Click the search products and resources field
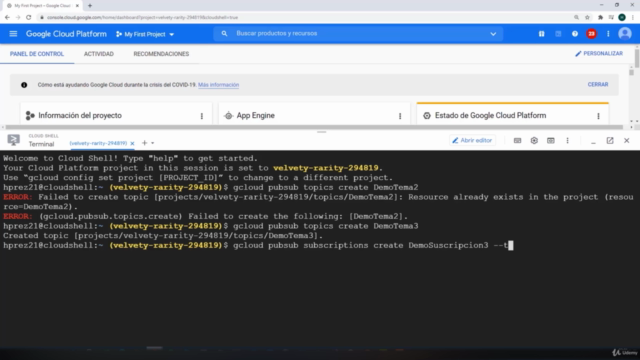640x360 pixels. click(358, 33)
